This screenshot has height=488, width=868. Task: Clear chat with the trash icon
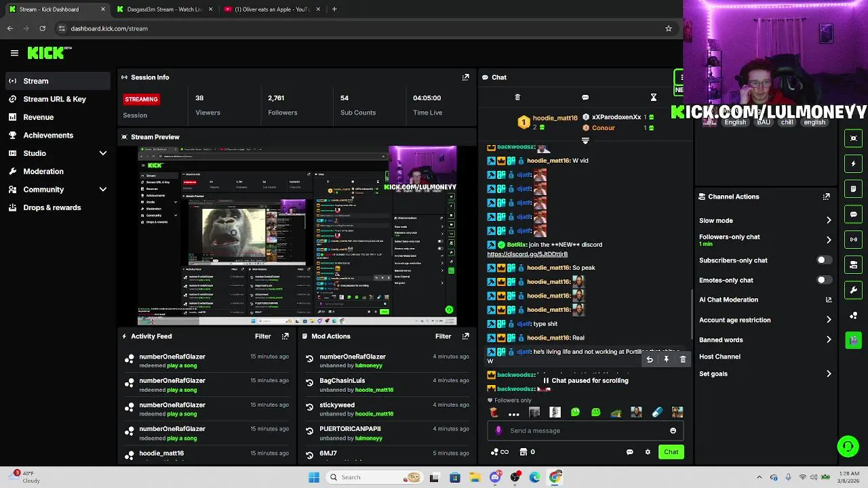(x=517, y=98)
